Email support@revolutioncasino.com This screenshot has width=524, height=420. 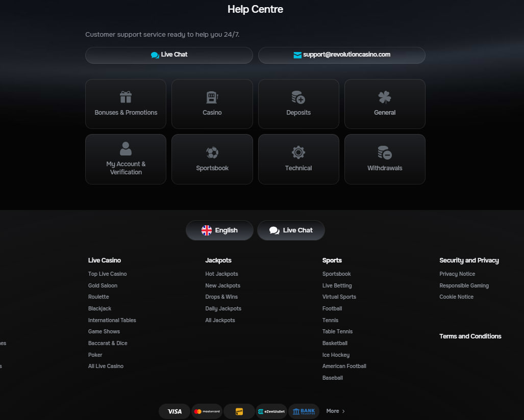pos(341,55)
